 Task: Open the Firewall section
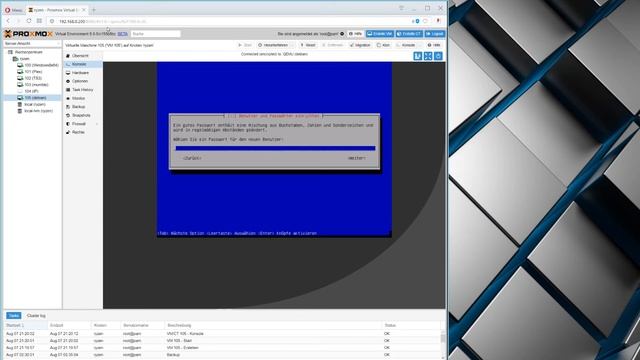pyautogui.click(x=79, y=124)
